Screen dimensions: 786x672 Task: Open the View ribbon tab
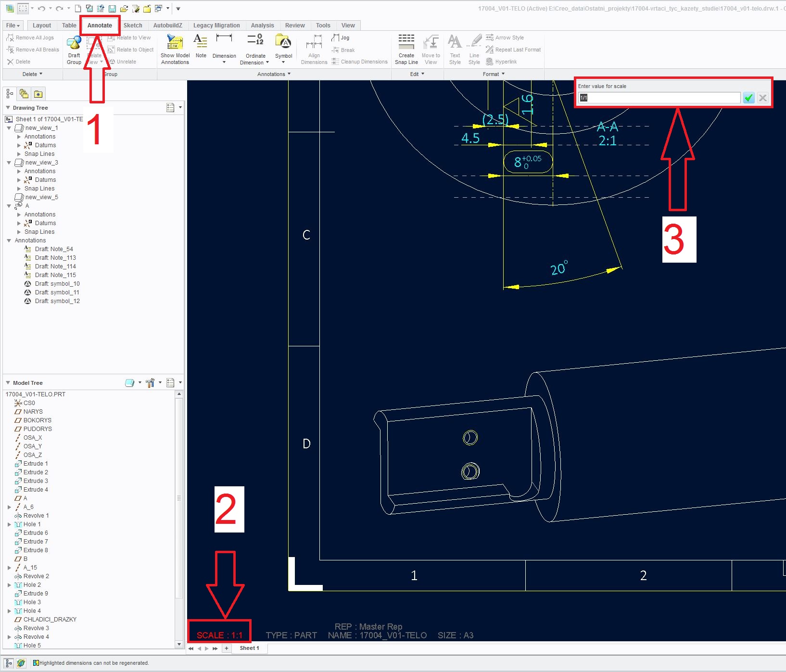click(x=348, y=25)
